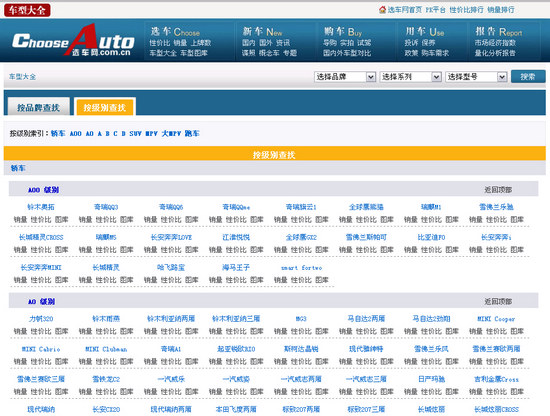The width and height of the screenshot is (550, 416).
Task: Jump to 大MPV in the level index
Action: [171, 133]
